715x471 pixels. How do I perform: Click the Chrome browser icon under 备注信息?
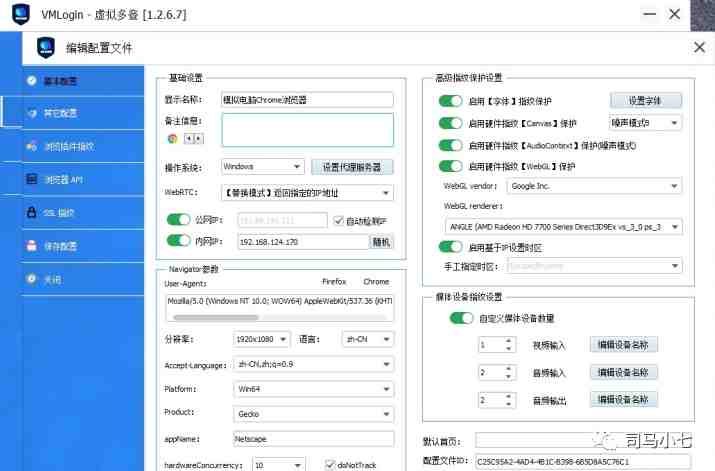(x=172, y=139)
